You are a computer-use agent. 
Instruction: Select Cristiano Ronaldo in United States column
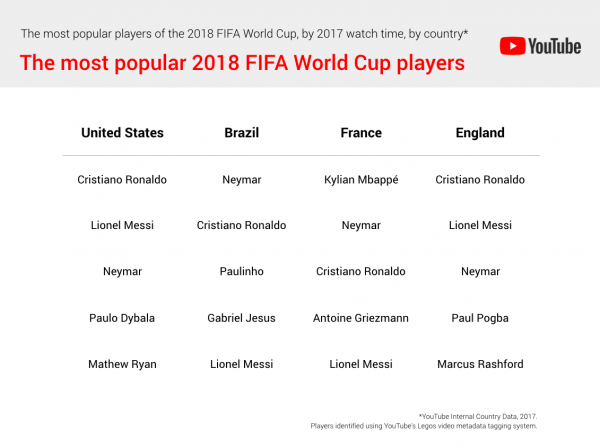pos(122,180)
